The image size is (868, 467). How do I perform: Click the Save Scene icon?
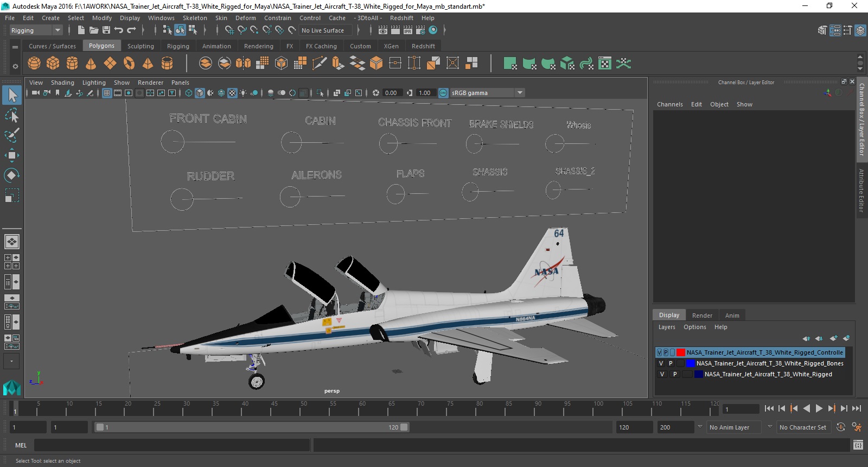click(x=106, y=30)
